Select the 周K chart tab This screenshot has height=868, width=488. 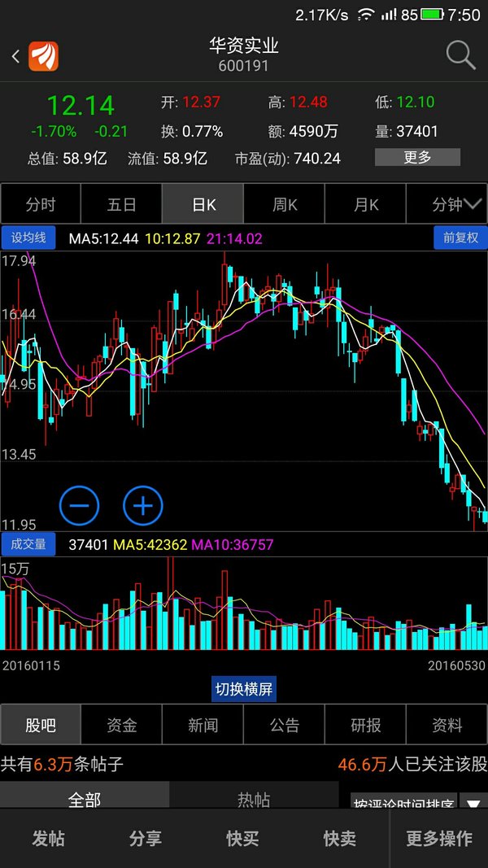point(285,204)
